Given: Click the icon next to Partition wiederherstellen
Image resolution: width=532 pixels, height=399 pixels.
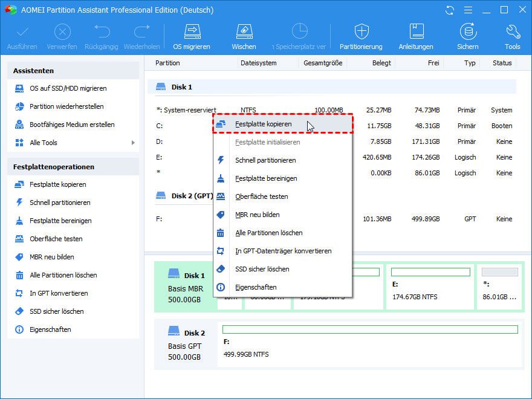Looking at the screenshot, I should 19,106.
